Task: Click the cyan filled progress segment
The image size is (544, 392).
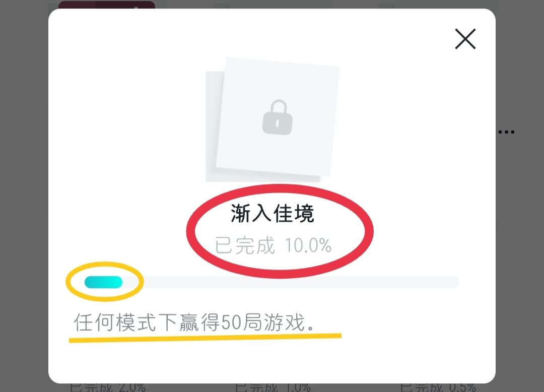Action: [103, 282]
